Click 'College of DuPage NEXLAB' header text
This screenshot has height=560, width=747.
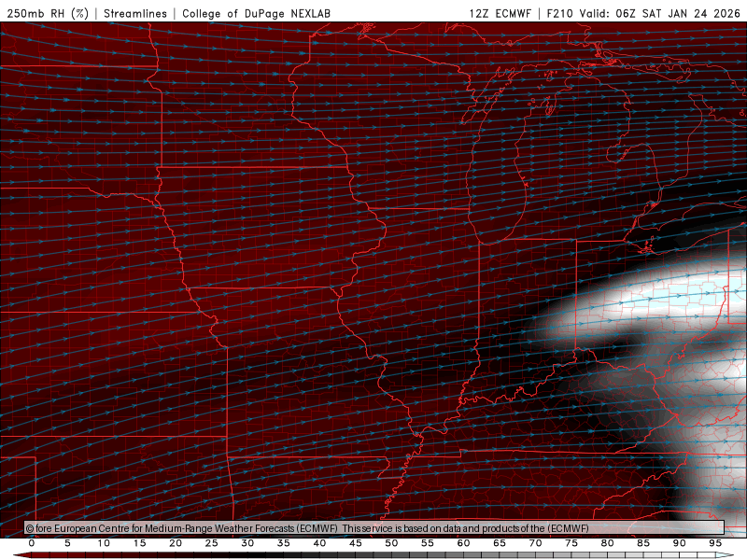[256, 13]
